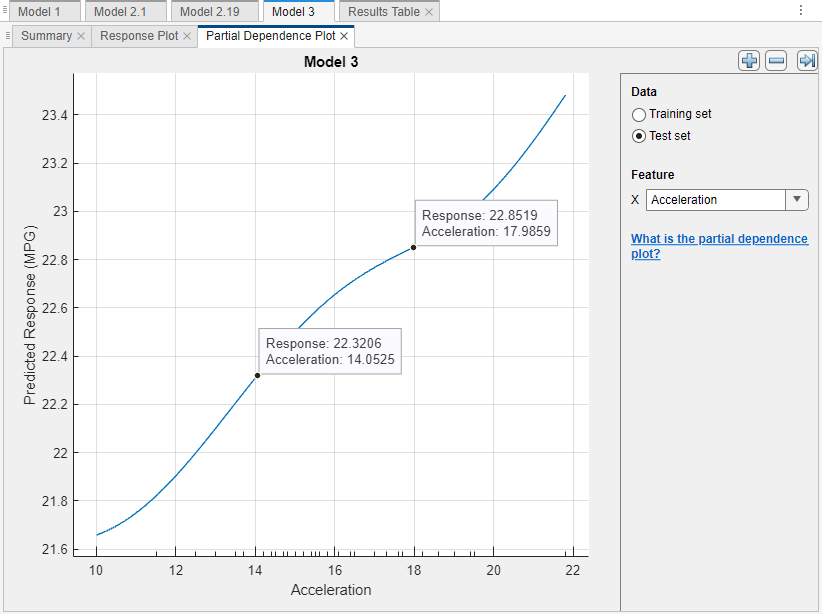Click the zoom in plus icon
Viewport: 822px width, 614px height.
749,61
